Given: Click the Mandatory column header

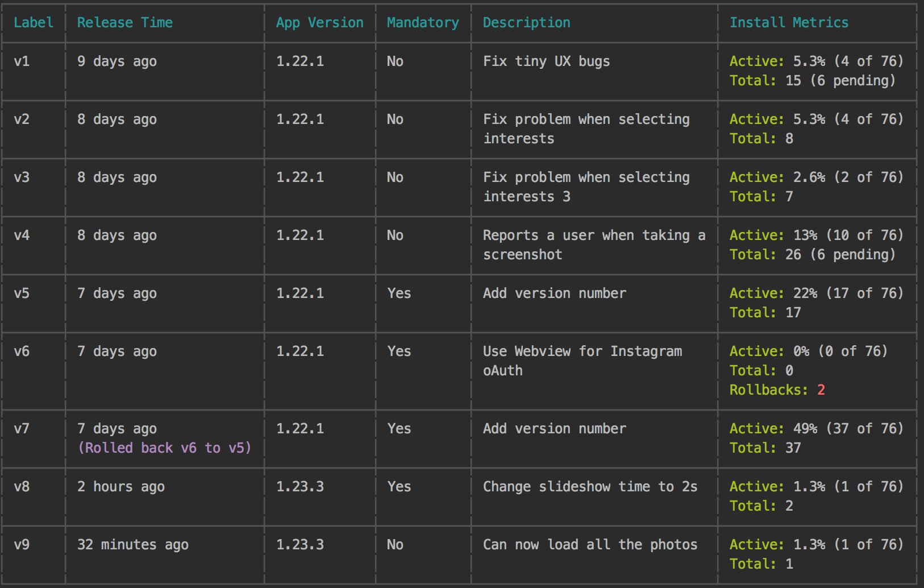Looking at the screenshot, I should (x=423, y=23).
